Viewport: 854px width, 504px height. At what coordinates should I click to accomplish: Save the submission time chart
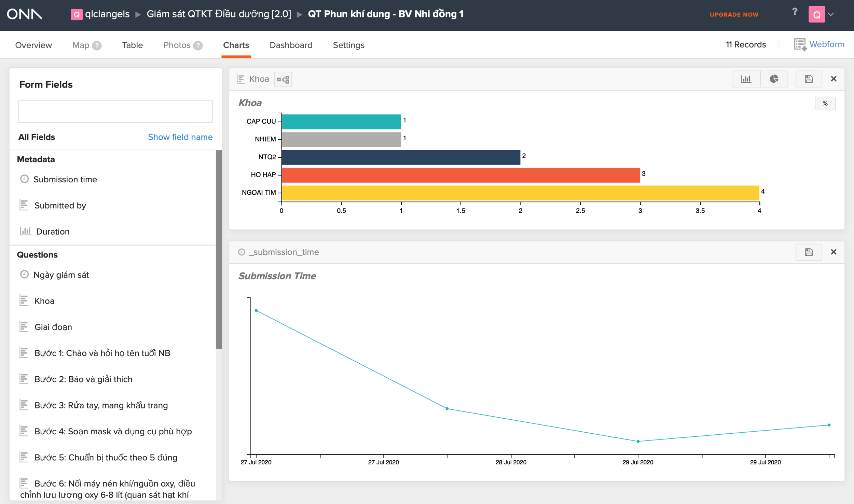coord(809,252)
